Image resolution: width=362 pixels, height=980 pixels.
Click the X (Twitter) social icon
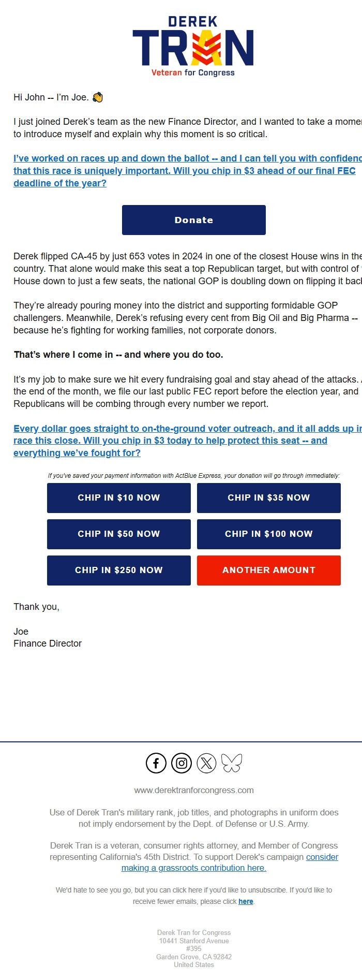click(x=207, y=763)
